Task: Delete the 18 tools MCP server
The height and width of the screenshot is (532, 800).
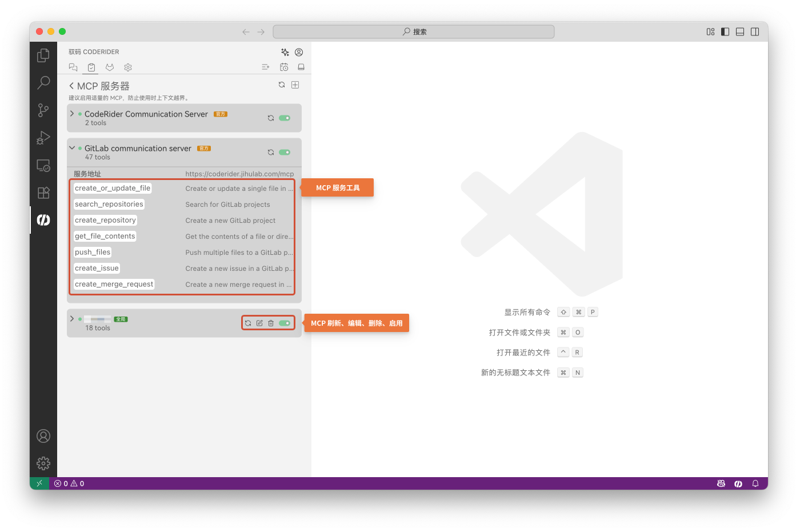Action: pyautogui.click(x=271, y=323)
